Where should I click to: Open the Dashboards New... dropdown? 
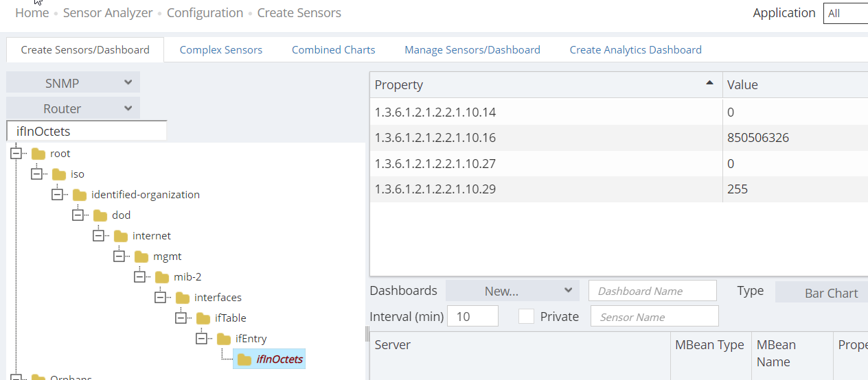512,291
